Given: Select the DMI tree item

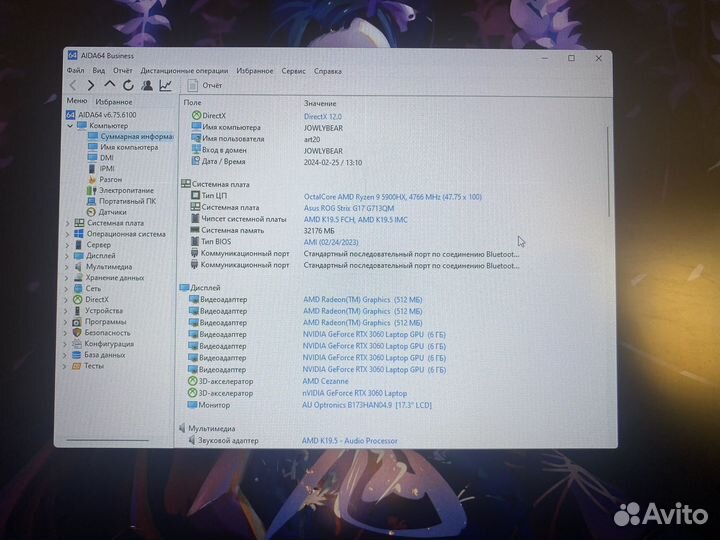Looking at the screenshot, I should (101, 158).
